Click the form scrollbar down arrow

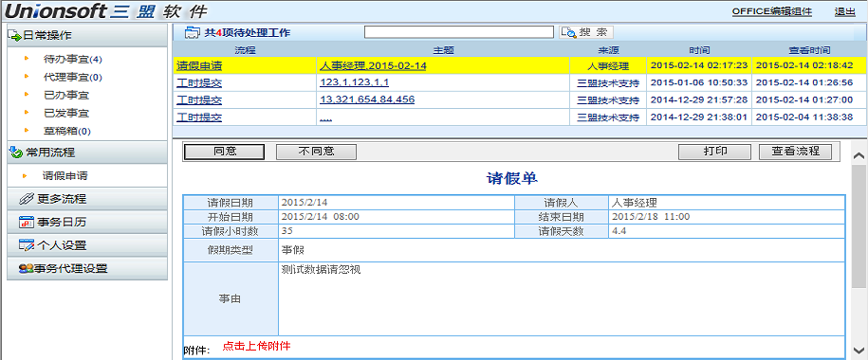tap(859, 350)
